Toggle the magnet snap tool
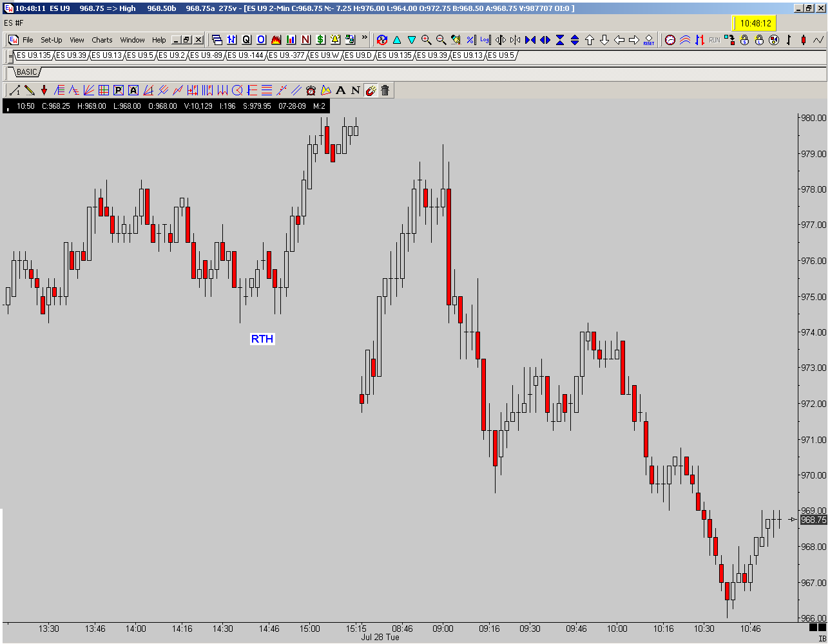The image size is (830, 644). pyautogui.click(x=371, y=90)
